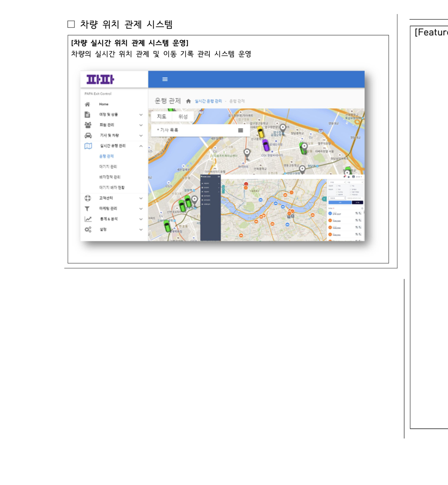Uncheck the top-right checkbox in the filter panel
This screenshot has width=448, height=485.
tap(350, 186)
